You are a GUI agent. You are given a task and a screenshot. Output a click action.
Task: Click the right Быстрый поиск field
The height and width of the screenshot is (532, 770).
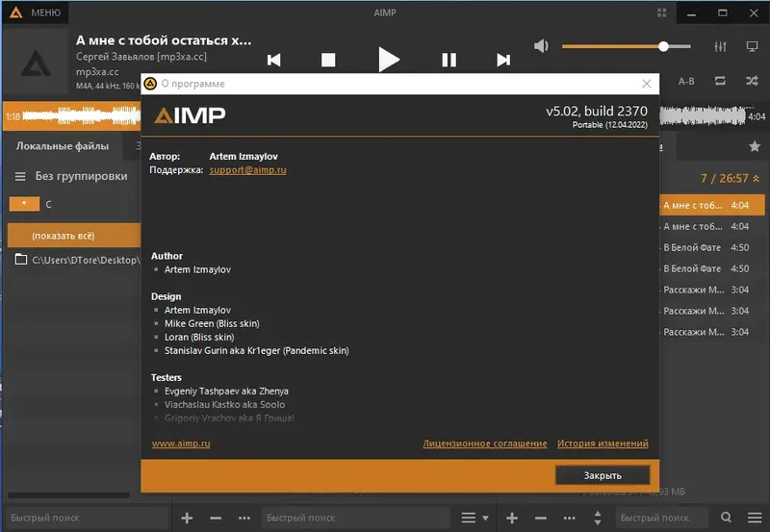(661, 518)
